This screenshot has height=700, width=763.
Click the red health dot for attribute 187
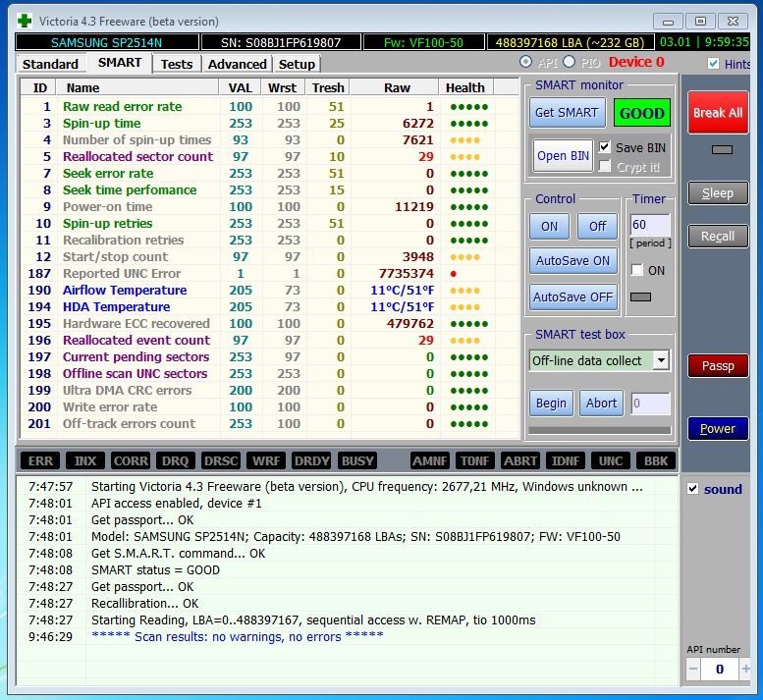coord(454,274)
